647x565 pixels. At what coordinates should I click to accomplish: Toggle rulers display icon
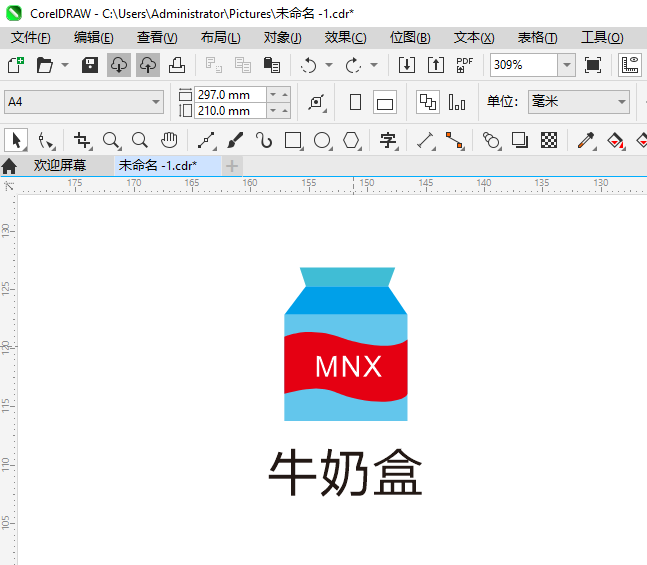tap(630, 65)
